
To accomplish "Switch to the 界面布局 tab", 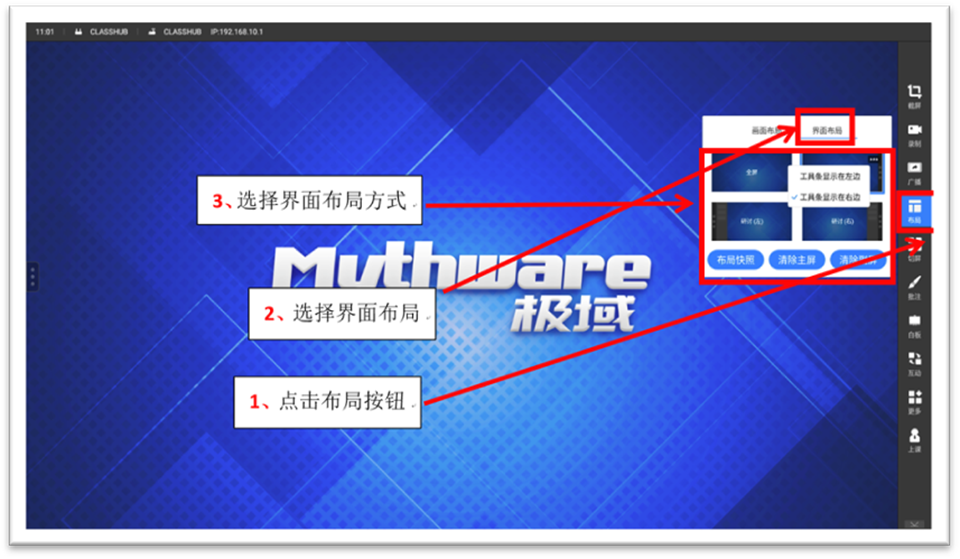I will 826,130.
